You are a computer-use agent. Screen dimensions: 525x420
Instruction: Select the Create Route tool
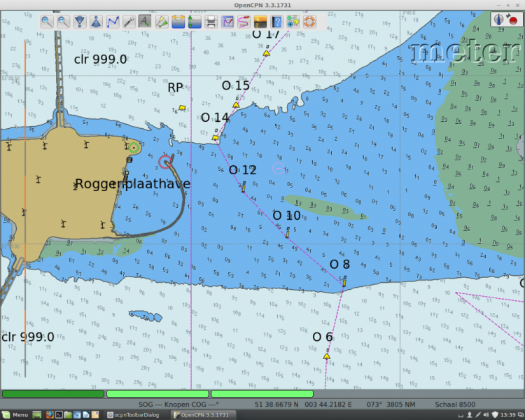point(112,22)
